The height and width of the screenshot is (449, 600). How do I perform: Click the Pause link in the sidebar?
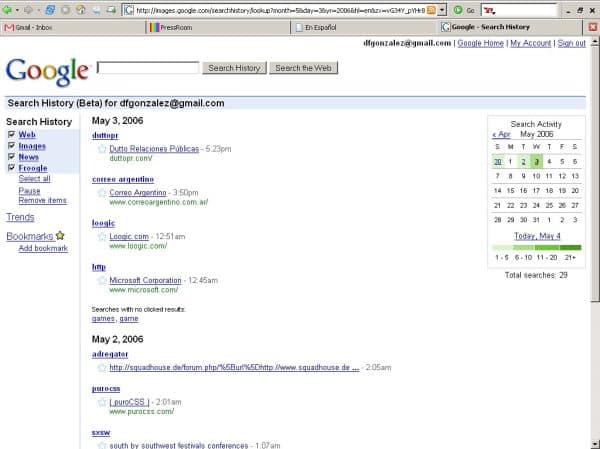(x=29, y=191)
